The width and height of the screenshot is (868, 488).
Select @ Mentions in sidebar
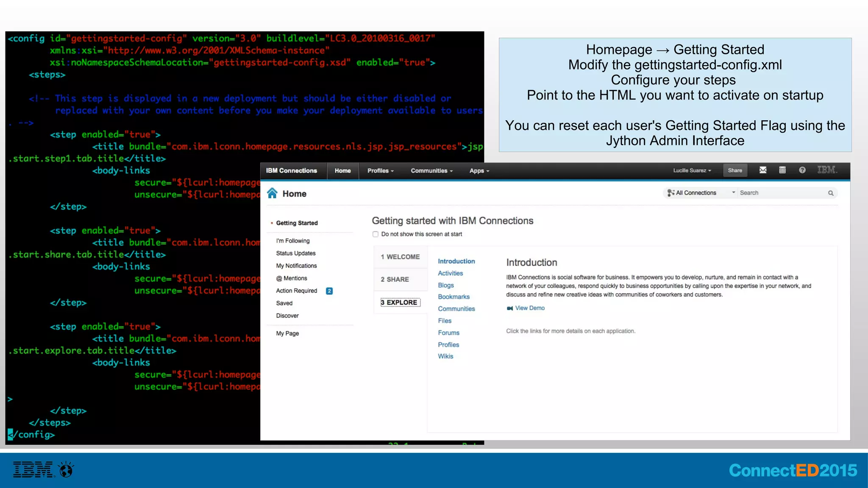(292, 278)
